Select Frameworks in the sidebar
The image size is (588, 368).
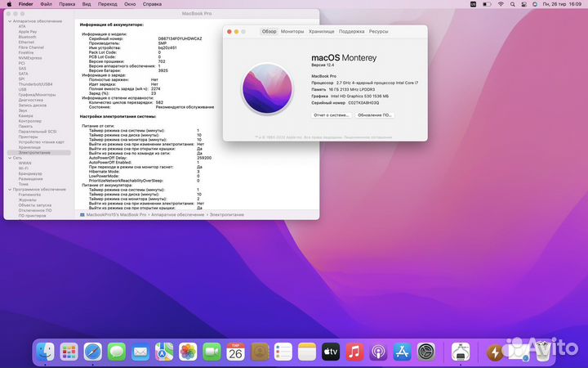coord(29,195)
